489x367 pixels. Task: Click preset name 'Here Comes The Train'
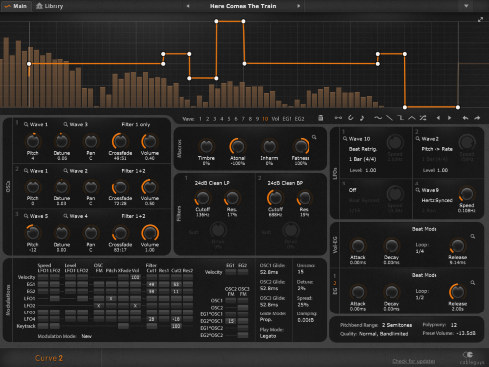[243, 6]
